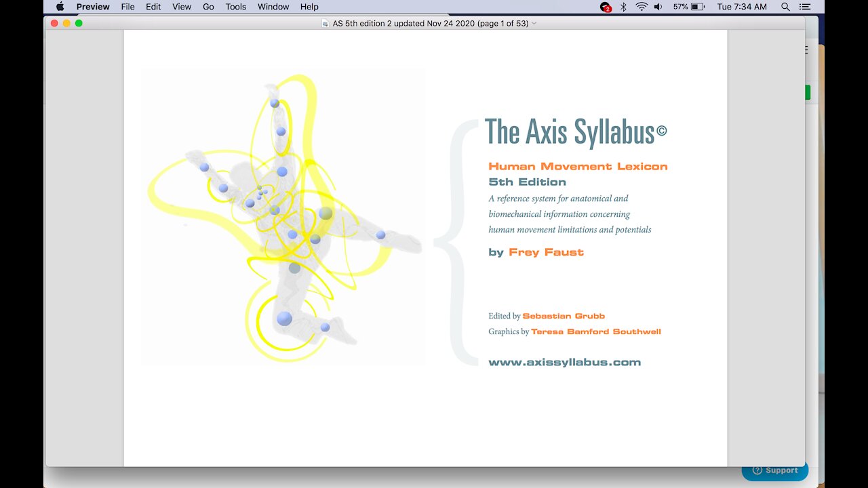Viewport: 868px width, 488px height.
Task: Open the volume control icon
Action: [658, 7]
